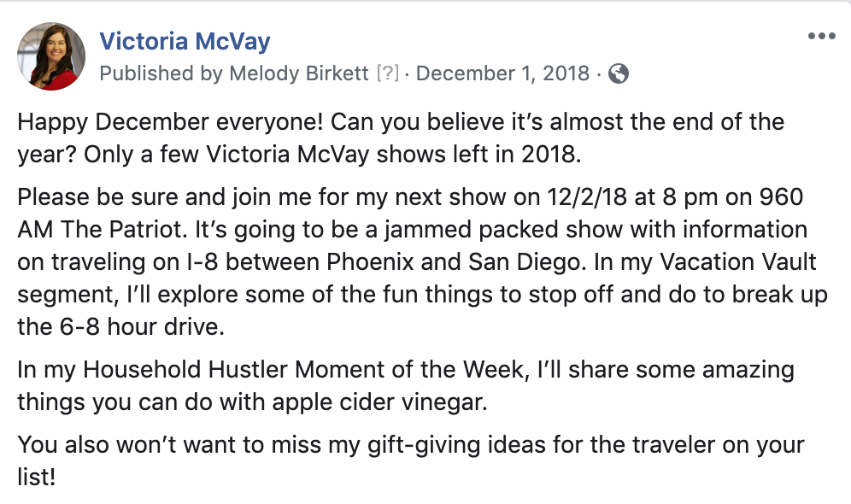Click the publisher name Melody Birkett
This screenshot has height=504, width=851.
[x=298, y=73]
